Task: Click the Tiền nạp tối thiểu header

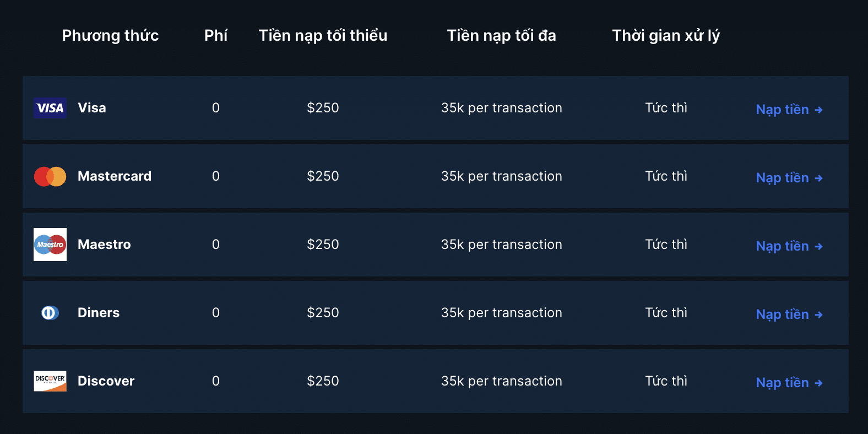Action: click(323, 36)
